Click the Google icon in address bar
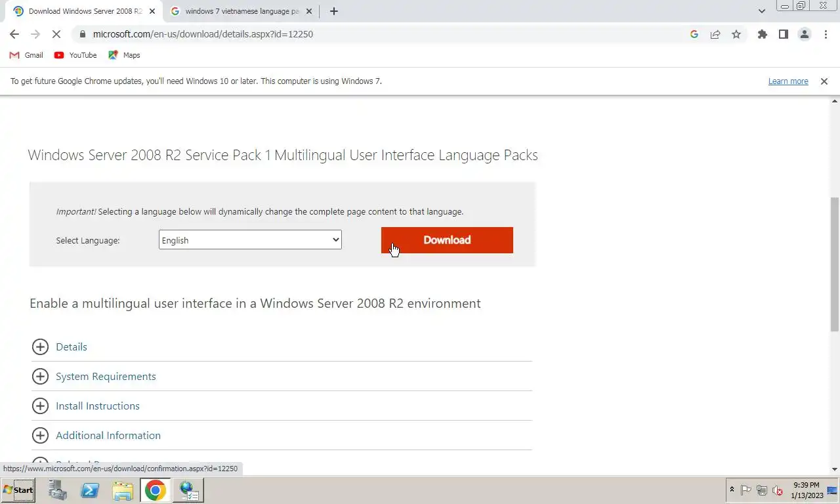Image resolution: width=840 pixels, height=504 pixels. coord(694,34)
